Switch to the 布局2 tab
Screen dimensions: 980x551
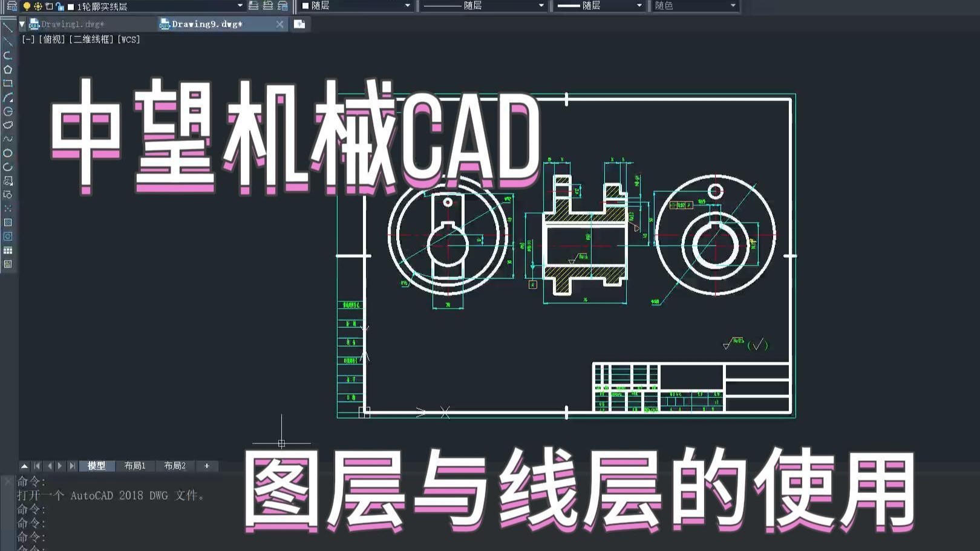point(175,466)
